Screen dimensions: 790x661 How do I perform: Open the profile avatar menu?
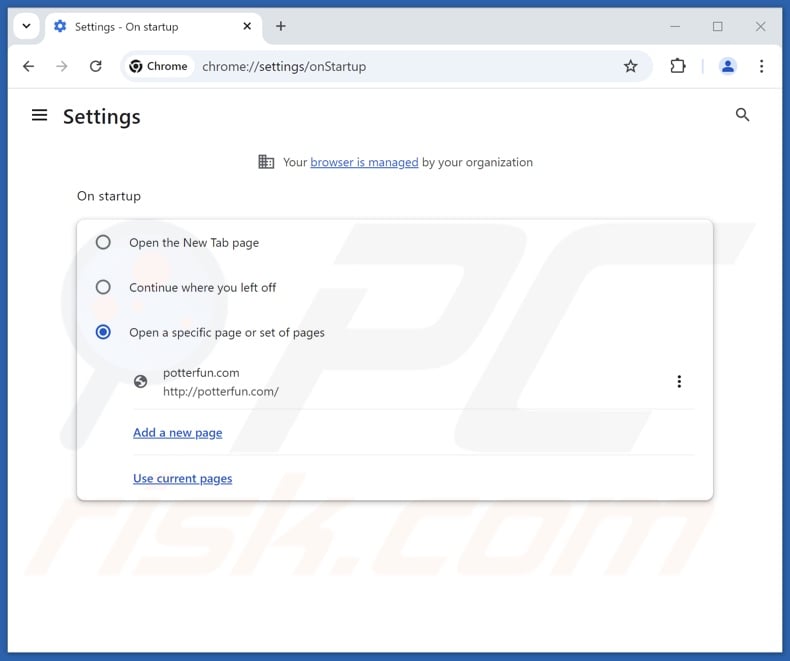pos(728,66)
